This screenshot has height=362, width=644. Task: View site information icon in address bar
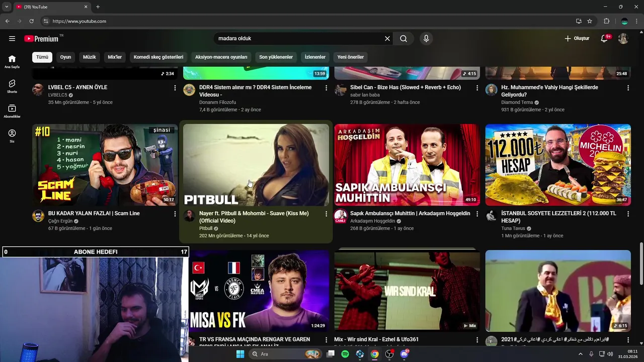coord(46,21)
